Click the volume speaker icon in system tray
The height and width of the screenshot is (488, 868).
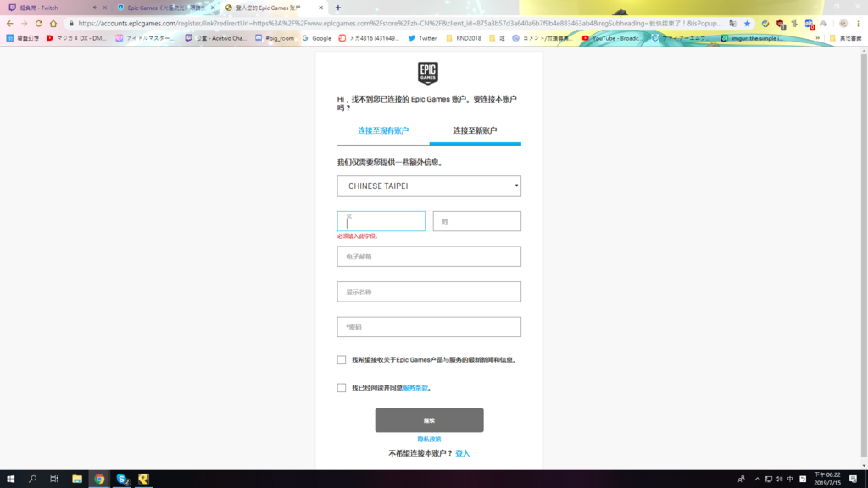[x=779, y=480]
